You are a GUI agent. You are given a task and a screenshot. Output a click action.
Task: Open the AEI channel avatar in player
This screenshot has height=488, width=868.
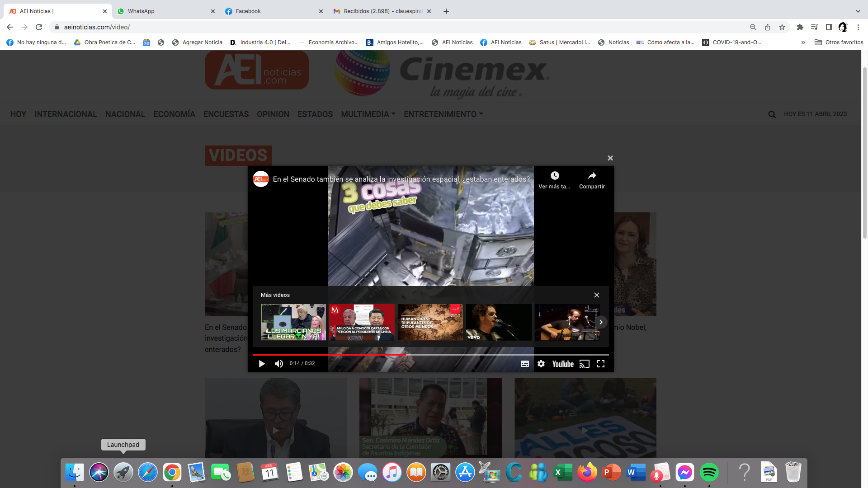(261, 179)
